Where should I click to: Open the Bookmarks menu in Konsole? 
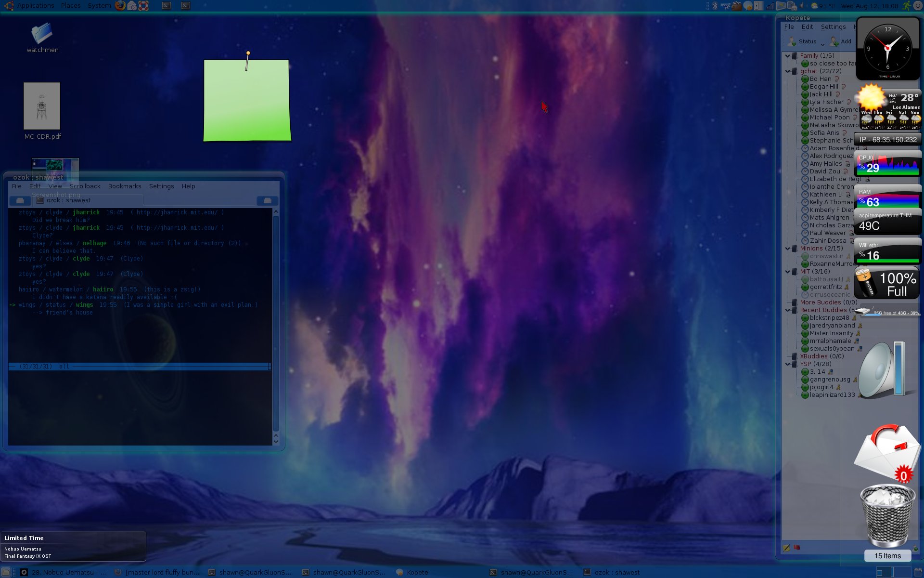coord(125,186)
